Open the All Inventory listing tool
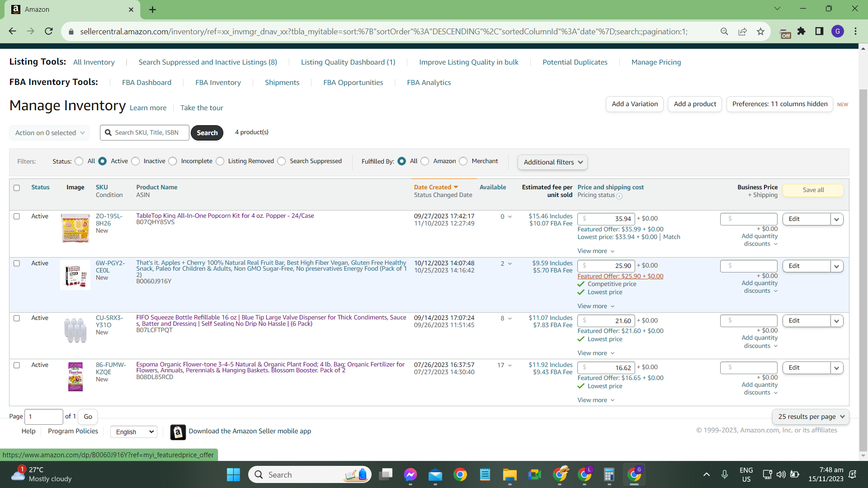 (x=94, y=62)
